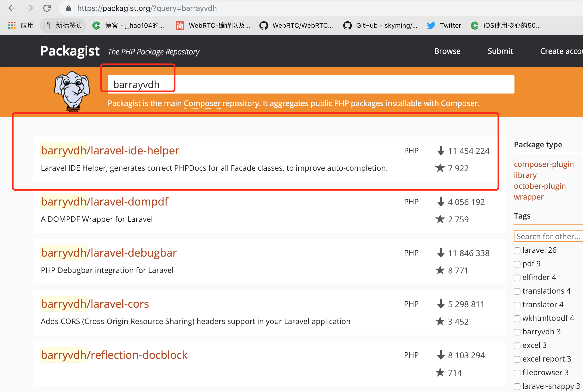Open the Twitter bookmark
Image resolution: width=583 pixels, height=392 pixels.
444,26
